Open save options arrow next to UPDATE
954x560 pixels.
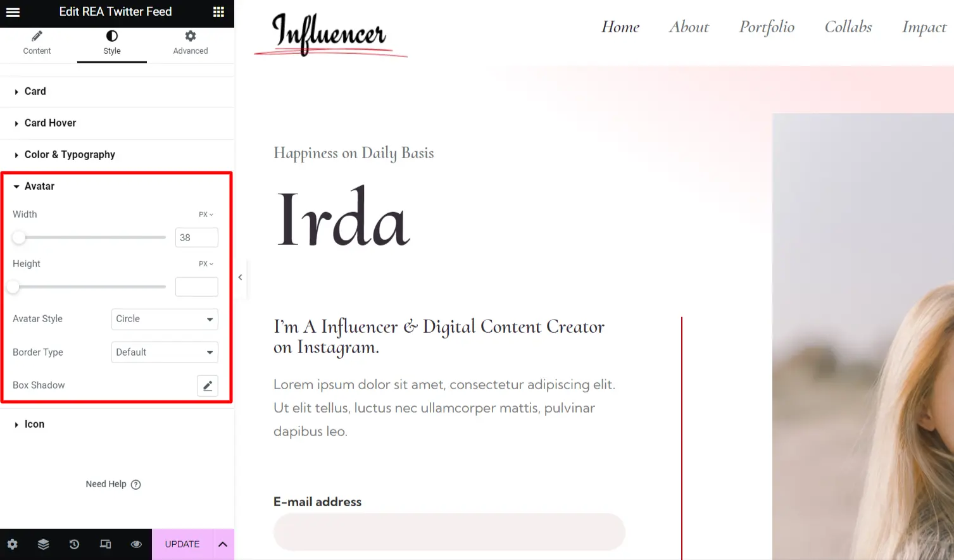pos(223,544)
